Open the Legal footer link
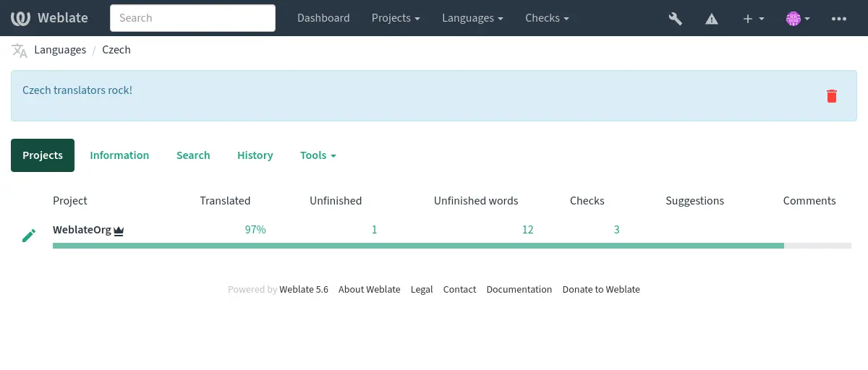Screen dimensions: 868x370 click(x=422, y=289)
